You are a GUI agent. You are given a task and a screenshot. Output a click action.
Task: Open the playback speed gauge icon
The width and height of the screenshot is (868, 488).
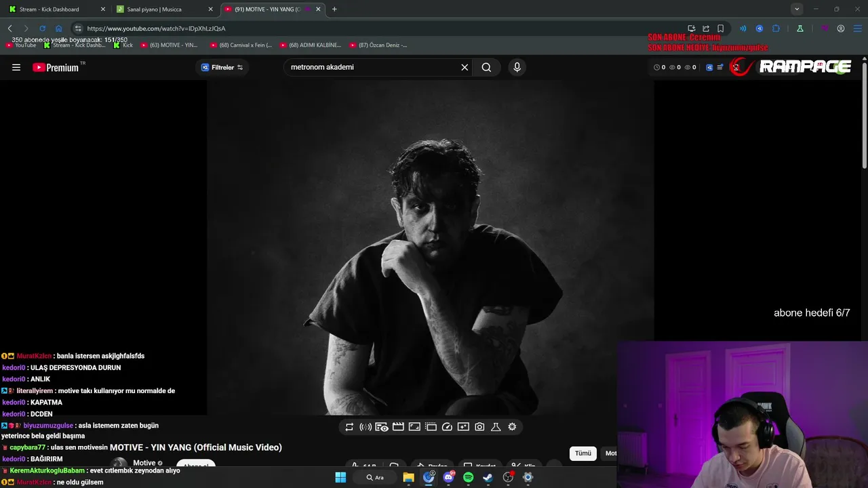coord(447,427)
